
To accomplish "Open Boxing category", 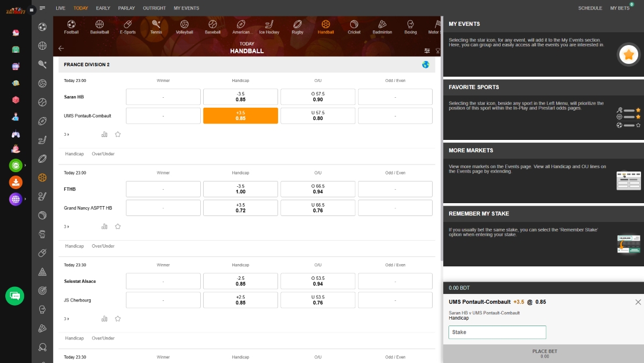I will (x=411, y=27).
